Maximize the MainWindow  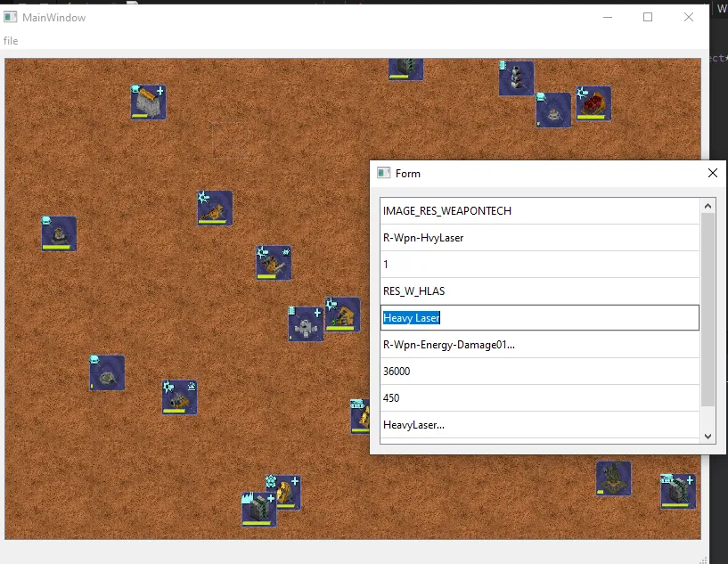648,17
